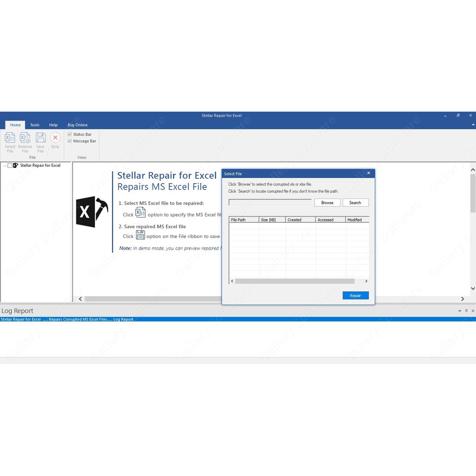Screen dimensions: 476x476
Task: Open the Home ribbon tab
Action: [x=15, y=125]
